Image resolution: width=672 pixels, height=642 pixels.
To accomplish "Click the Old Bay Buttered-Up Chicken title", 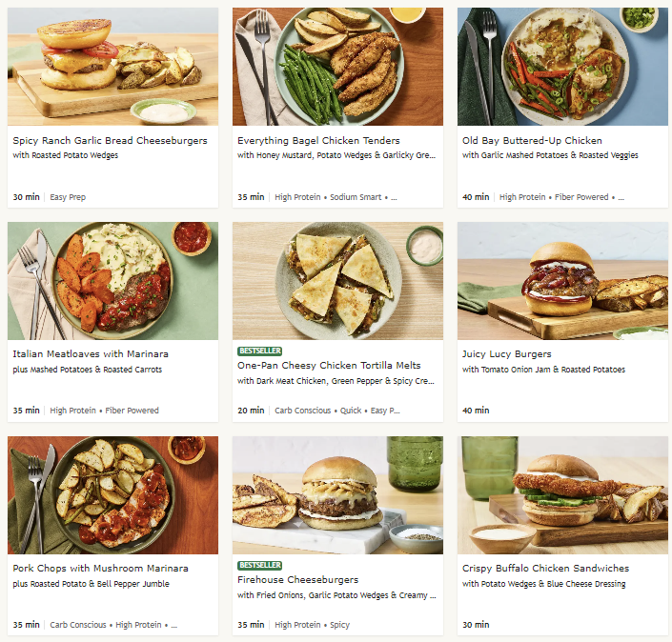I will pos(532,140).
